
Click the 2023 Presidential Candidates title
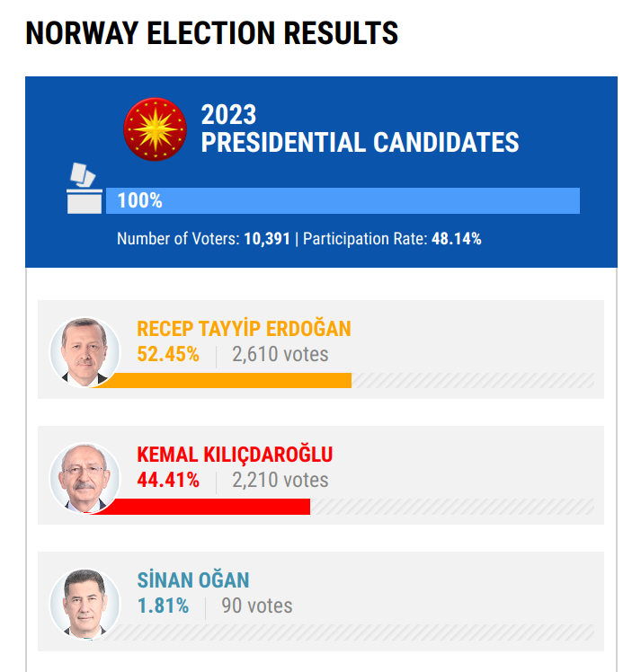[x=360, y=128]
